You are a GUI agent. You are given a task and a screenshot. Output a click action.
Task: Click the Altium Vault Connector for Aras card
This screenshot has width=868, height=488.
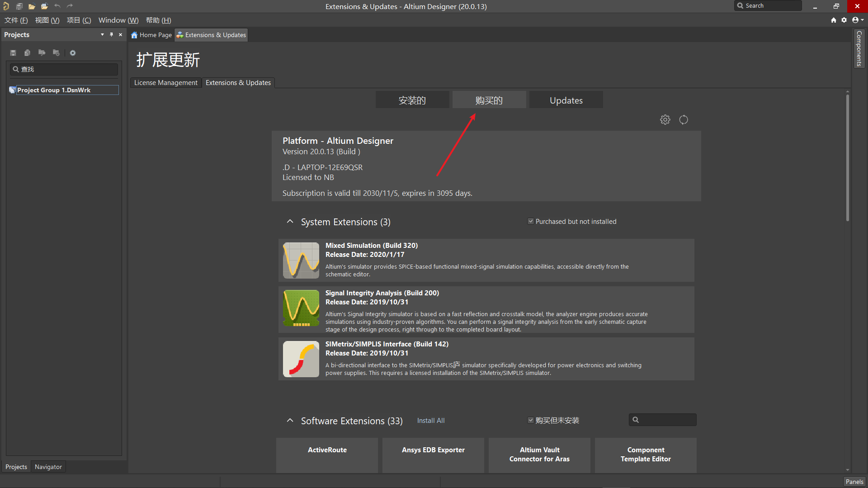tap(539, 455)
